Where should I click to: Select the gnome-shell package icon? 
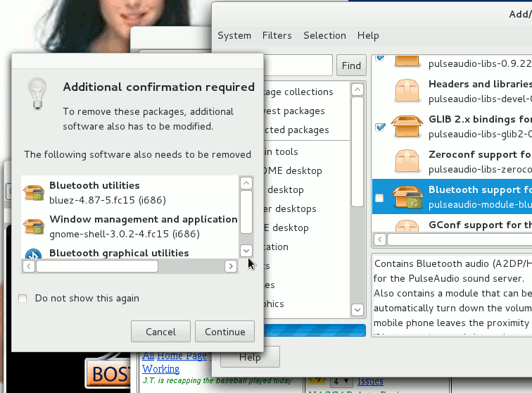(x=34, y=226)
